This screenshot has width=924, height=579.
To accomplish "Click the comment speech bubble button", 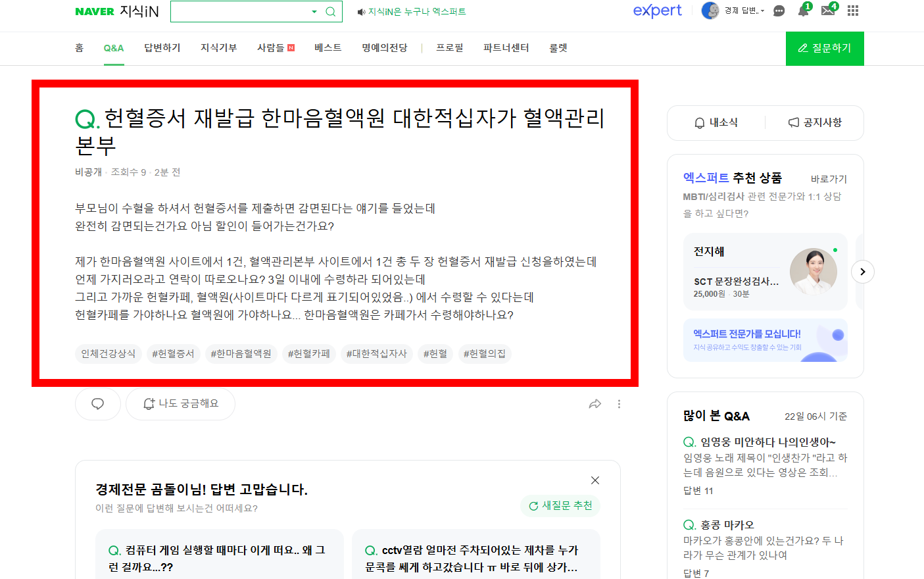I will coord(98,404).
